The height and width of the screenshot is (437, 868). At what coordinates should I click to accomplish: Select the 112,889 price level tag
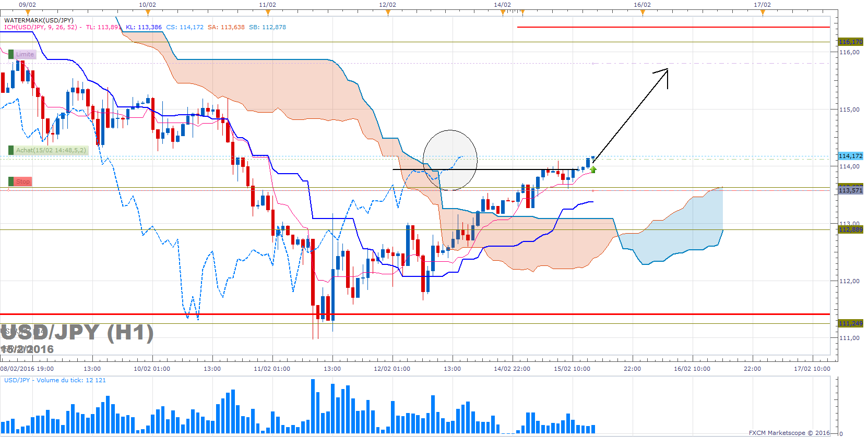(x=850, y=229)
